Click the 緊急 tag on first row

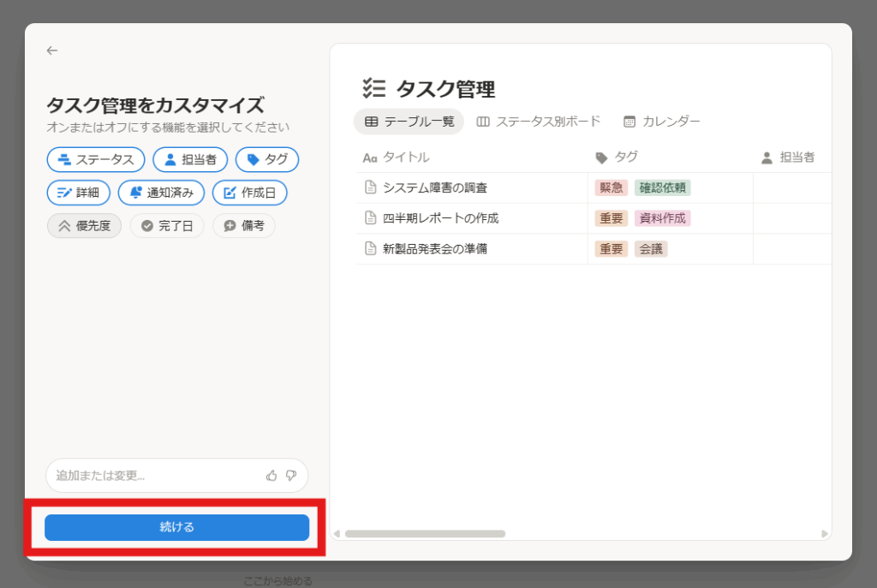[612, 187]
